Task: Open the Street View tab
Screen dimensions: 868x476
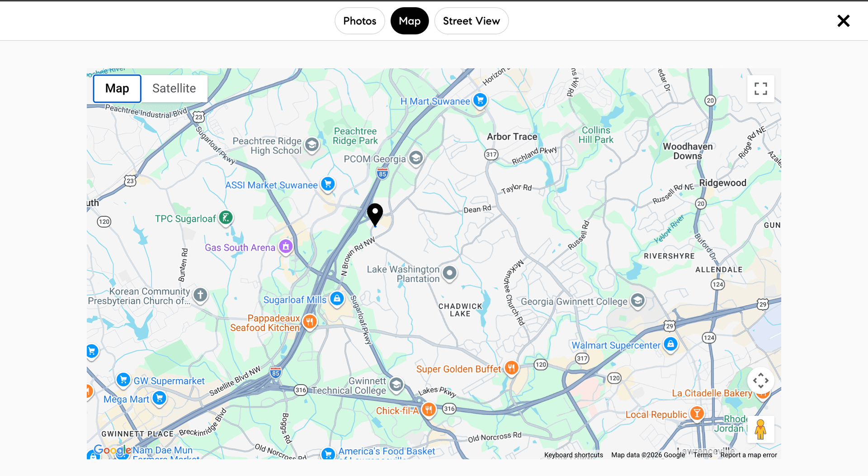Action: (471, 21)
